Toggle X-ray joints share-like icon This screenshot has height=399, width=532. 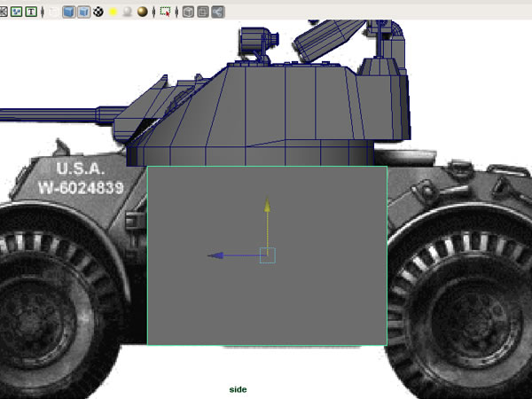coord(218,12)
